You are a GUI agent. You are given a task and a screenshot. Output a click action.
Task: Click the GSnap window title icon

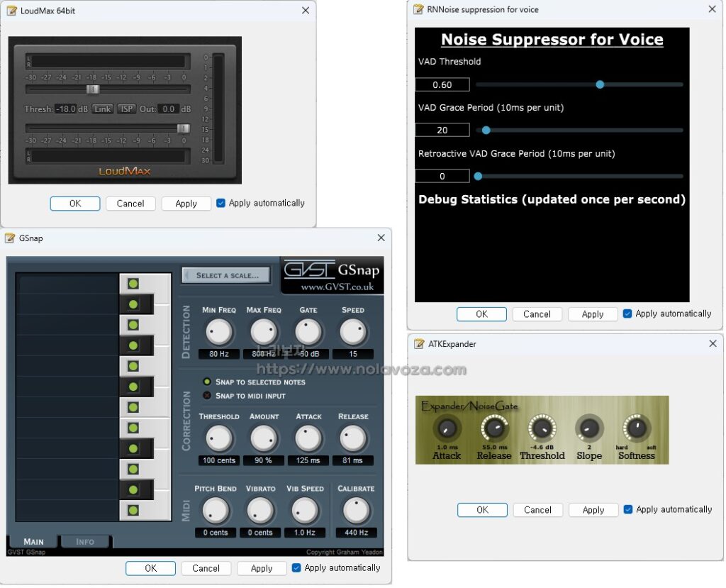[10, 238]
